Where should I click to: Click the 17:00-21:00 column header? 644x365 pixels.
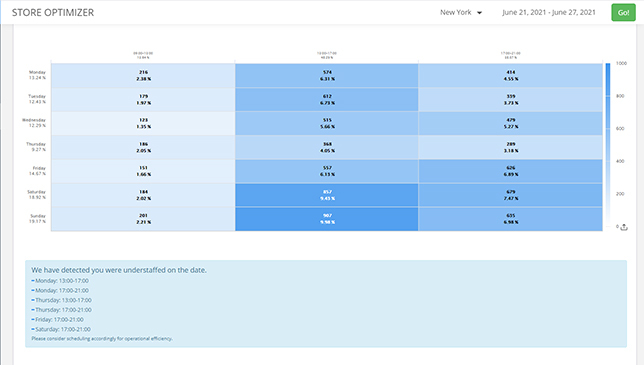pos(511,55)
